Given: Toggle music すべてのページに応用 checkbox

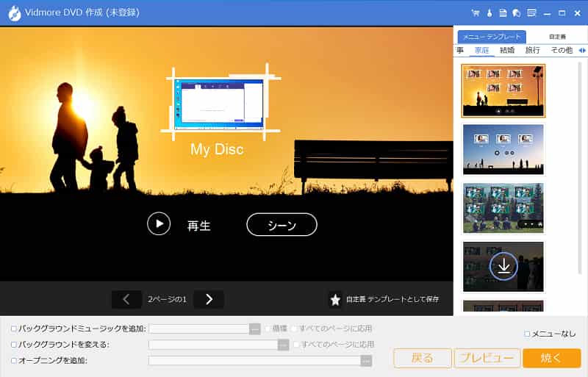Looking at the screenshot, I should [x=295, y=328].
